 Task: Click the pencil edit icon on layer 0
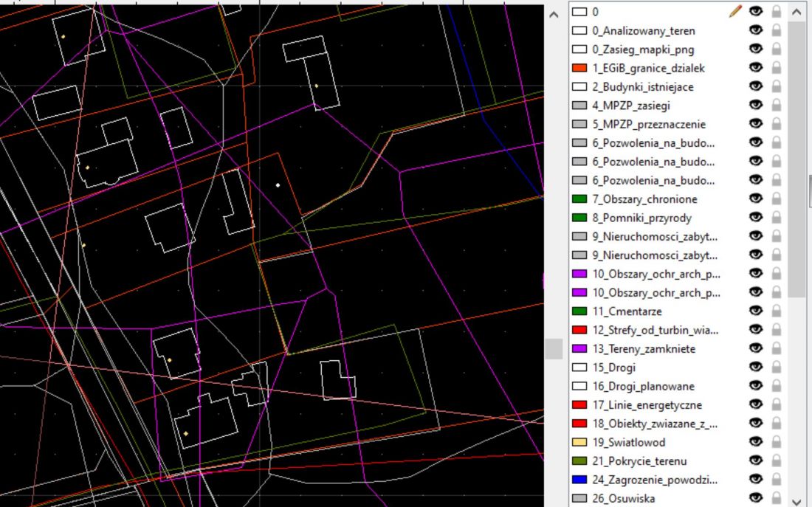coord(735,11)
